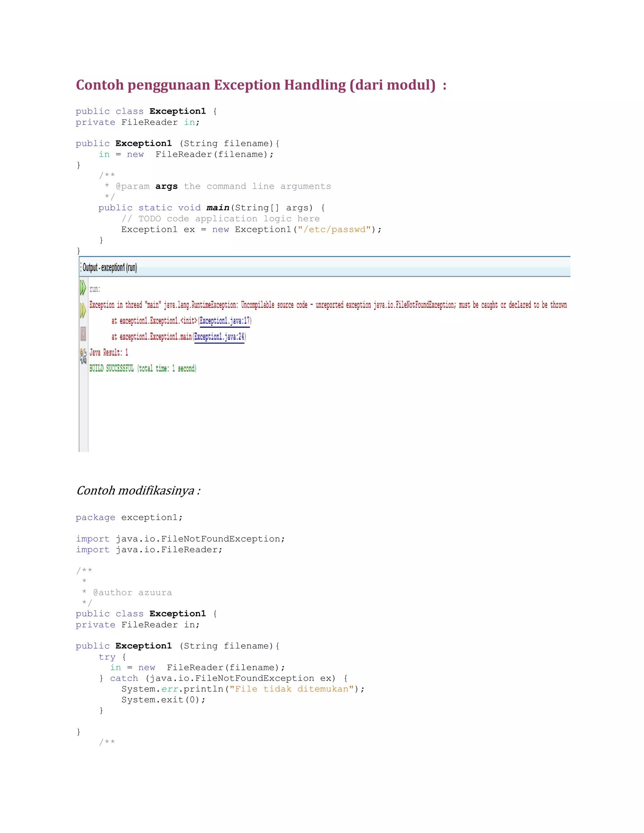Click '// TODO code application logic here' comment
Image resolution: width=644 pixels, height=833 pixels.
pos(220,219)
